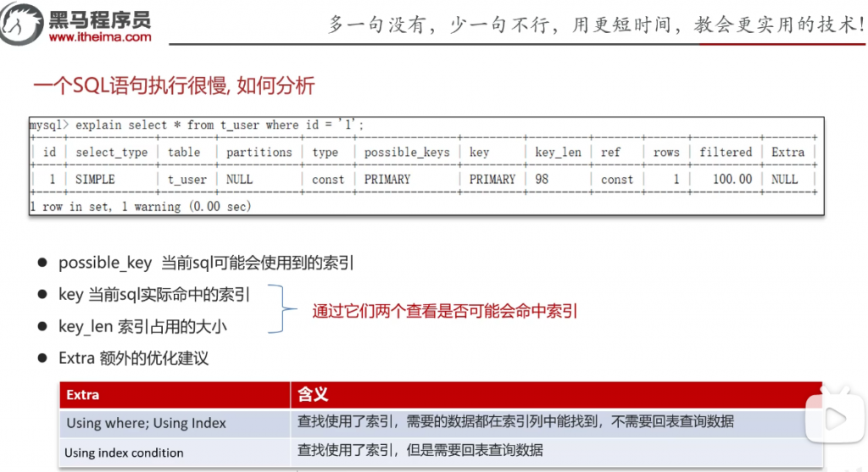Screen dimensions: 868x472
Task: Click the filtered column header
Action: (726, 153)
